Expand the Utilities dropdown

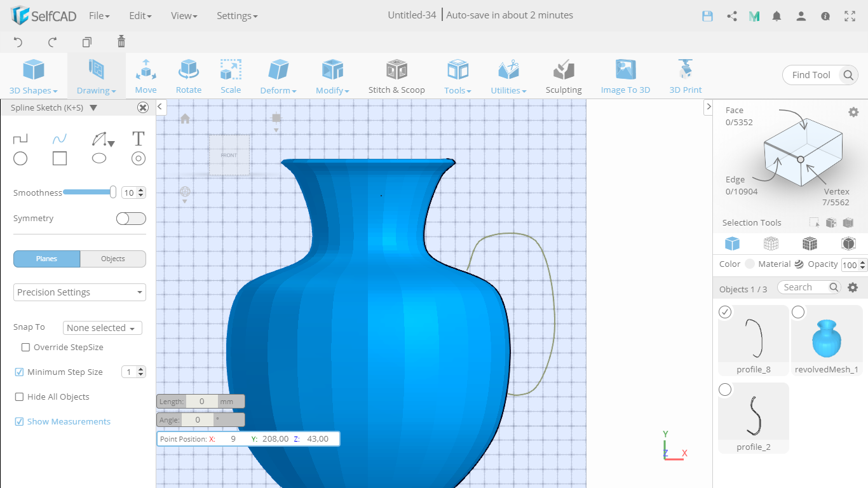point(508,76)
